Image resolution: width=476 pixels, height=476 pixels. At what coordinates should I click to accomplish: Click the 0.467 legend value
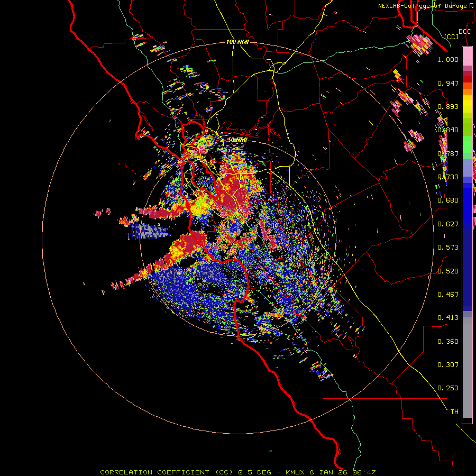tap(448, 295)
